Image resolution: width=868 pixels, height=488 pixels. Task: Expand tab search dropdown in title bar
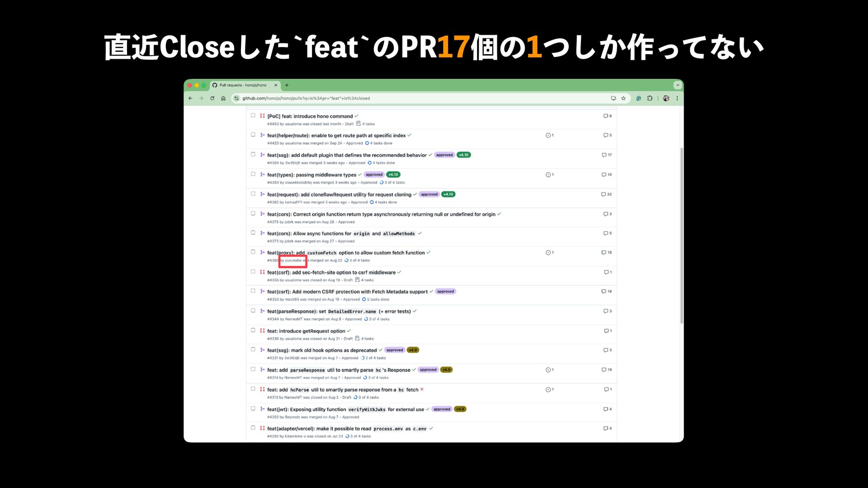677,85
